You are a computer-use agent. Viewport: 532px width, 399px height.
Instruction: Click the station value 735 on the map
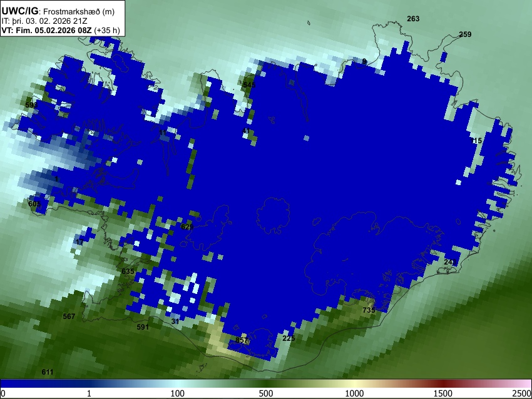click(x=369, y=310)
